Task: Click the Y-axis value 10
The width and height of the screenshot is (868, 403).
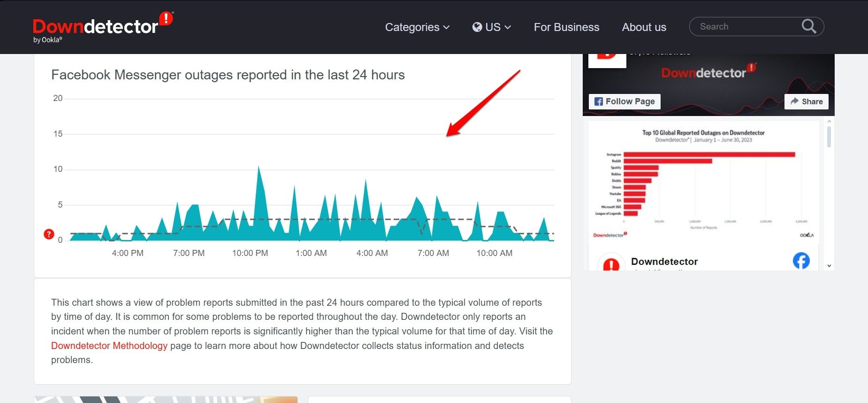Action: tap(58, 169)
